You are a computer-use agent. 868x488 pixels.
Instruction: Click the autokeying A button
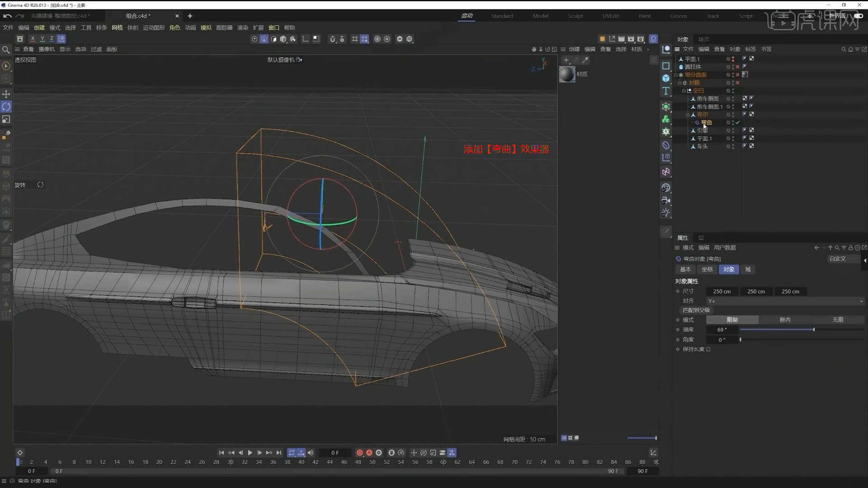369,453
